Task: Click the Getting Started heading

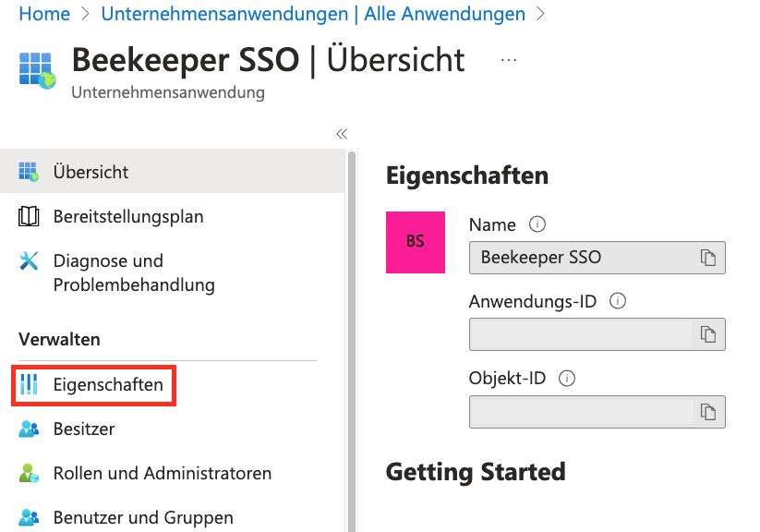Action: click(476, 472)
